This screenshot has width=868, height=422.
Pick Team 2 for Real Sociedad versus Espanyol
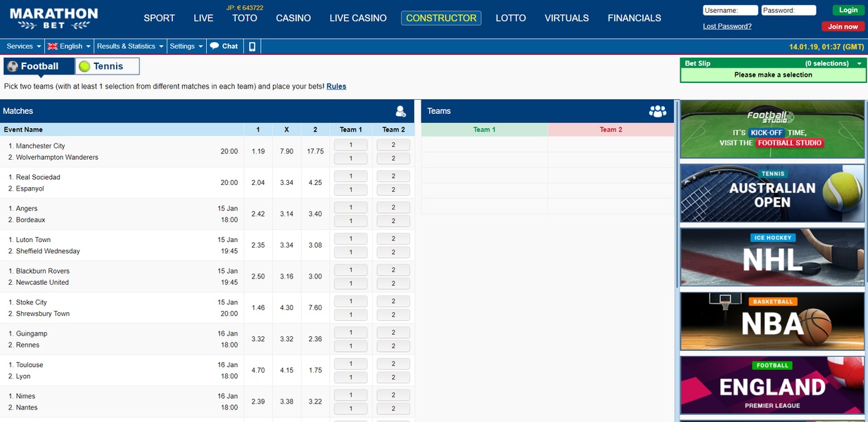(392, 175)
